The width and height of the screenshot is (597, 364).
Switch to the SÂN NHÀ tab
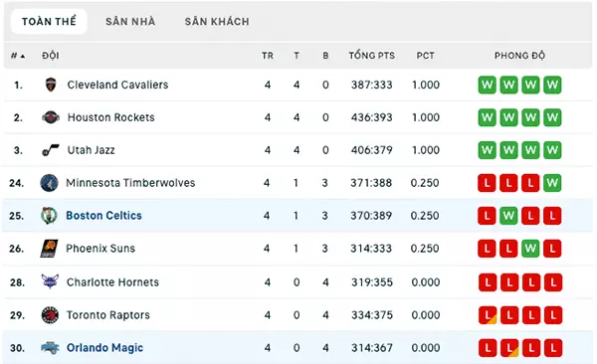pyautogui.click(x=130, y=22)
